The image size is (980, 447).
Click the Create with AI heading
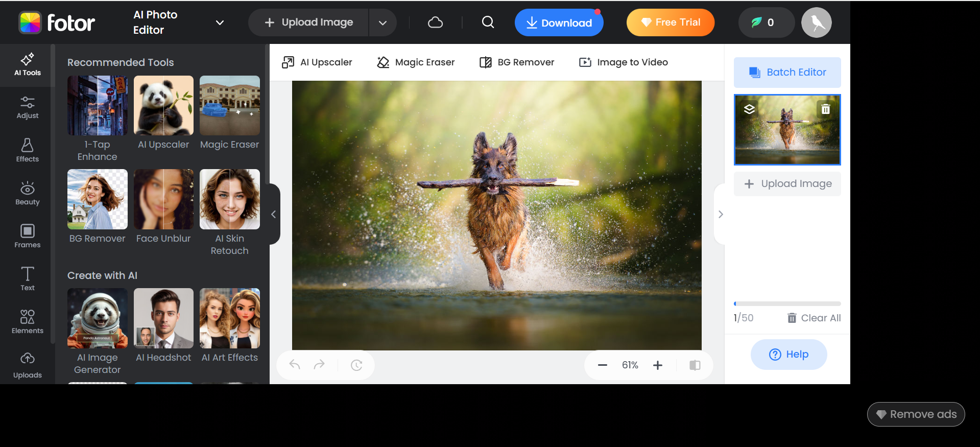102,275
